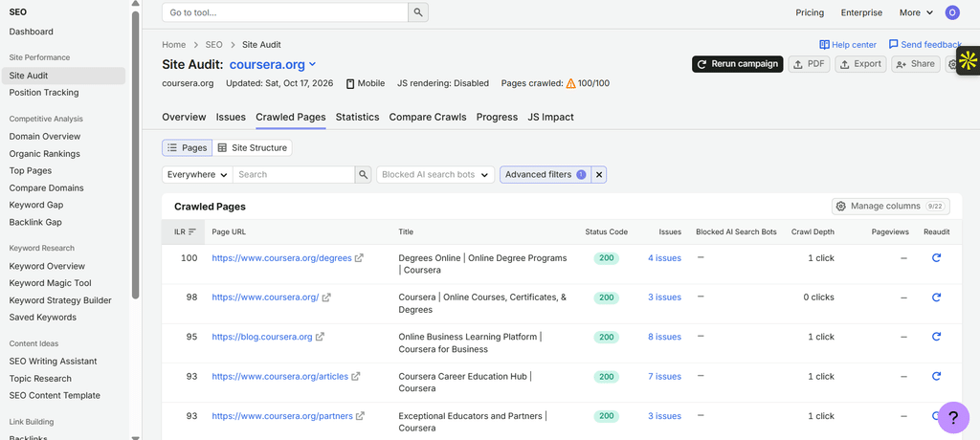The image size is (980, 440).
Task: Reaudit the coursera.org/degrees page
Action: pyautogui.click(x=936, y=257)
